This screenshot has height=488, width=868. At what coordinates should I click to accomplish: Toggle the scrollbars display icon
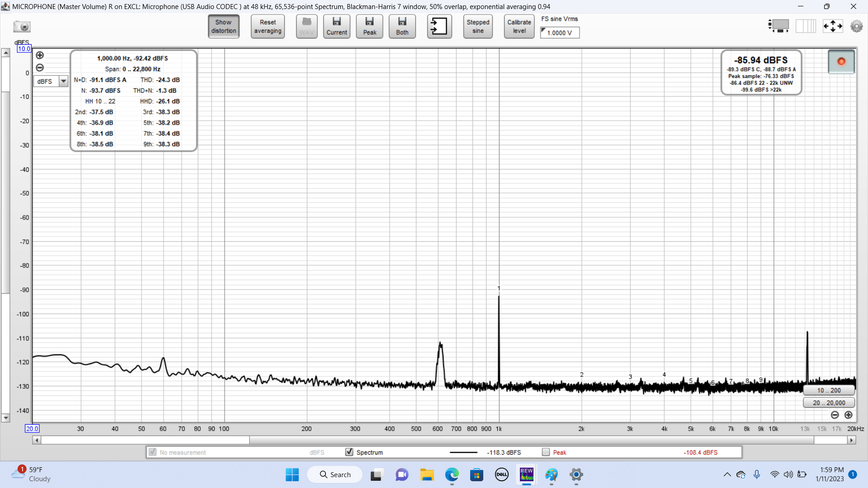pos(778,26)
